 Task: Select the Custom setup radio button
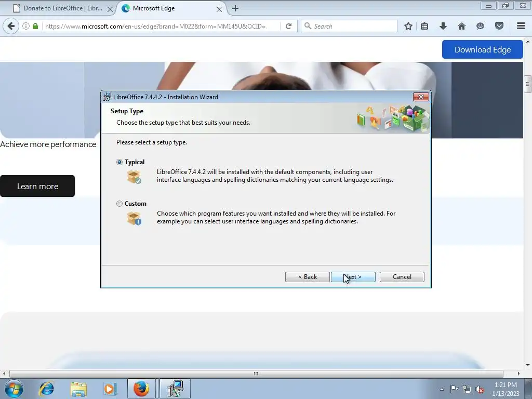click(x=119, y=204)
